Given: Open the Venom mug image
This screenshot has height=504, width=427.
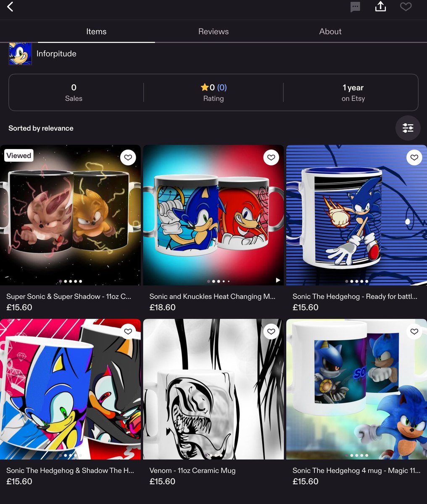Looking at the screenshot, I should [213, 389].
